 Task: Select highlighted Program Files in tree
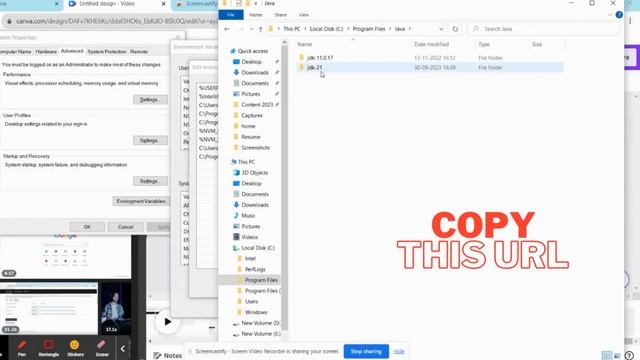pos(261,280)
